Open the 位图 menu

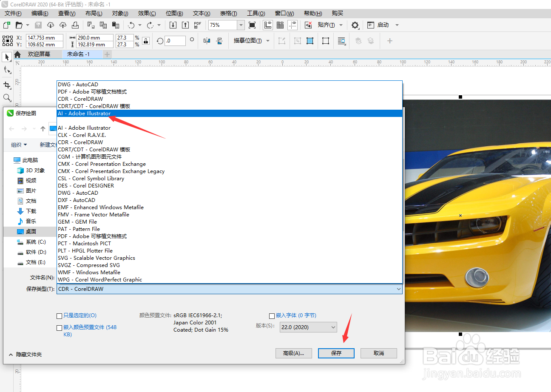pos(174,14)
